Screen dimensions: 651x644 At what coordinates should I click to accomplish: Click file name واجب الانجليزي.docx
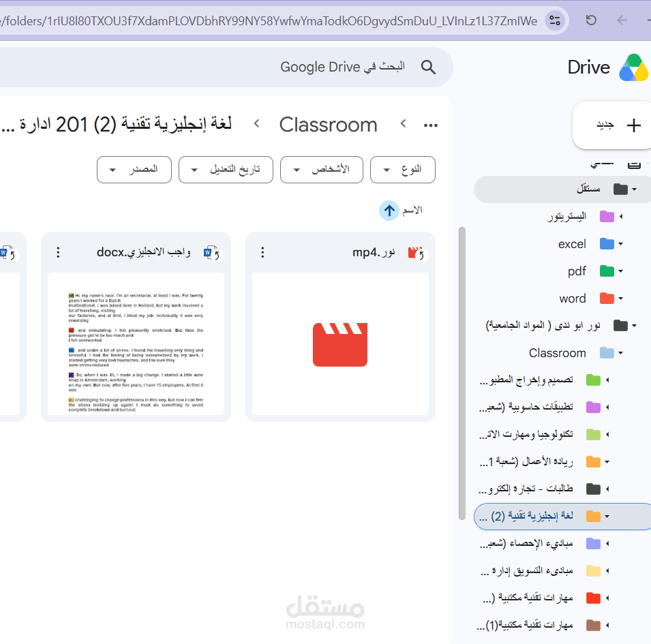[x=144, y=252]
